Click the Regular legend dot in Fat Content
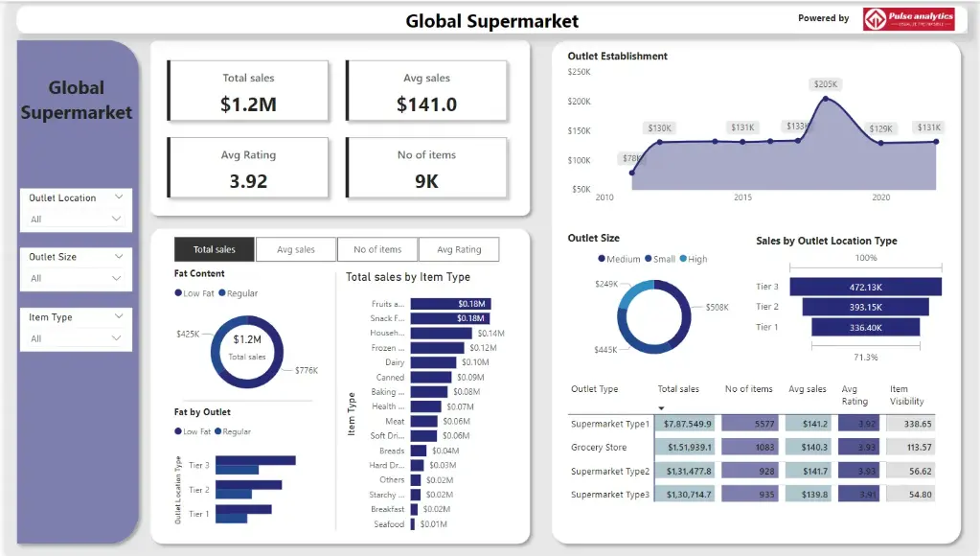 222,292
